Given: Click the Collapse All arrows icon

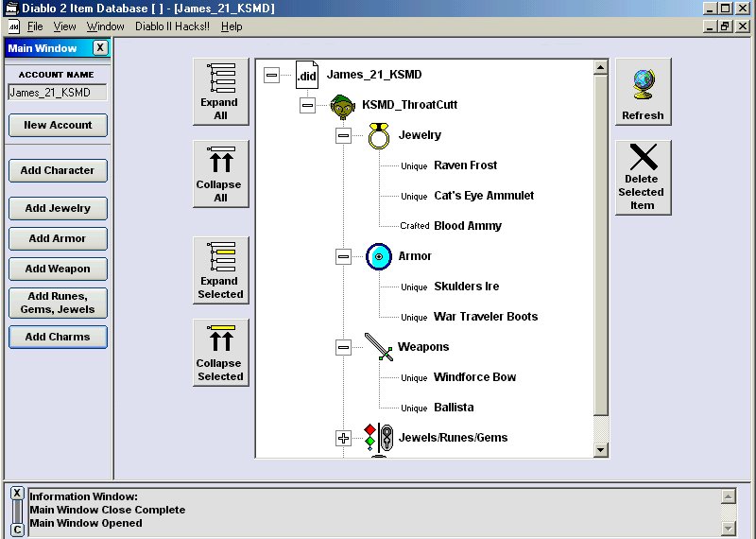Looking at the screenshot, I should click(x=221, y=160).
